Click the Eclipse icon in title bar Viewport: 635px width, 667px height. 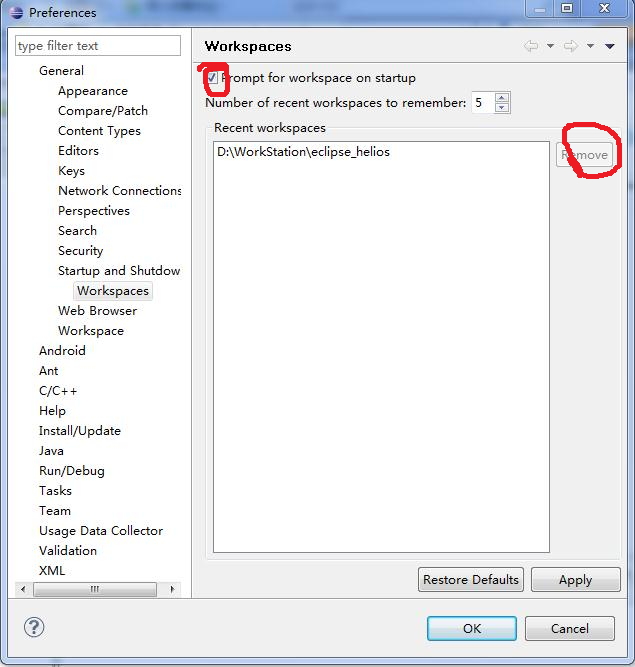coord(17,12)
